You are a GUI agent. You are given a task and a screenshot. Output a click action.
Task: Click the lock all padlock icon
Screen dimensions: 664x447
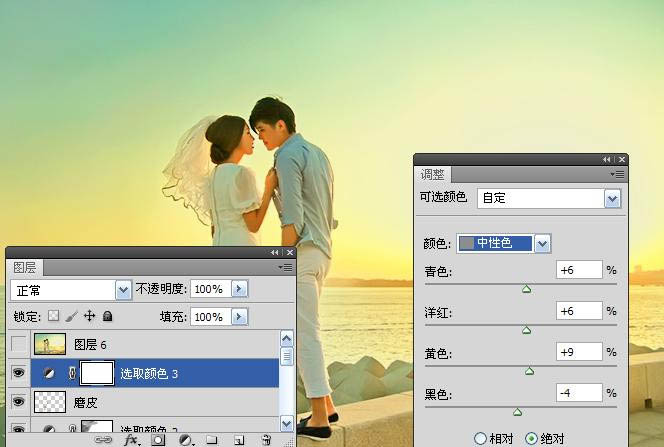[107, 316]
